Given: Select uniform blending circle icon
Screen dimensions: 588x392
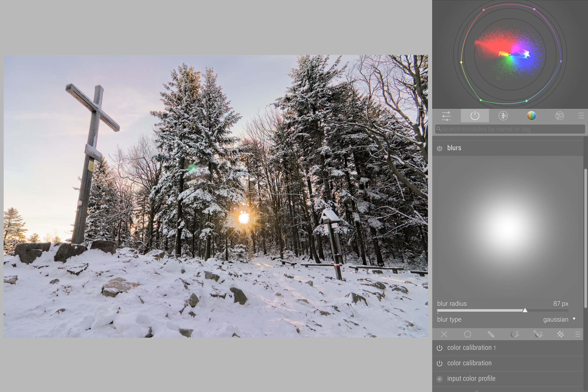Looking at the screenshot, I should click(467, 334).
